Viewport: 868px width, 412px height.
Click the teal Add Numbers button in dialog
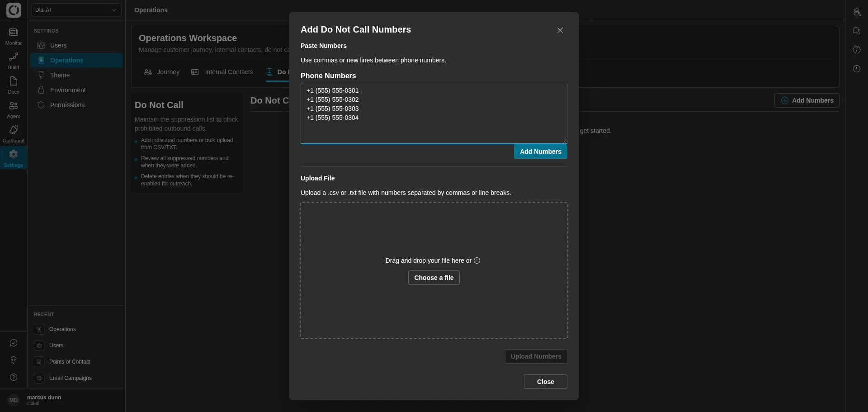click(541, 152)
